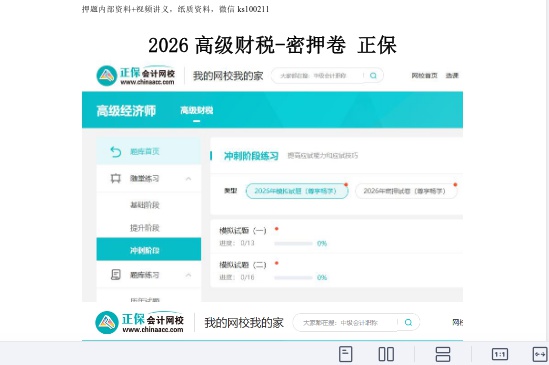The height and width of the screenshot is (365, 549).
Task: Switch to the 高级财税 tab
Action: [x=197, y=111]
